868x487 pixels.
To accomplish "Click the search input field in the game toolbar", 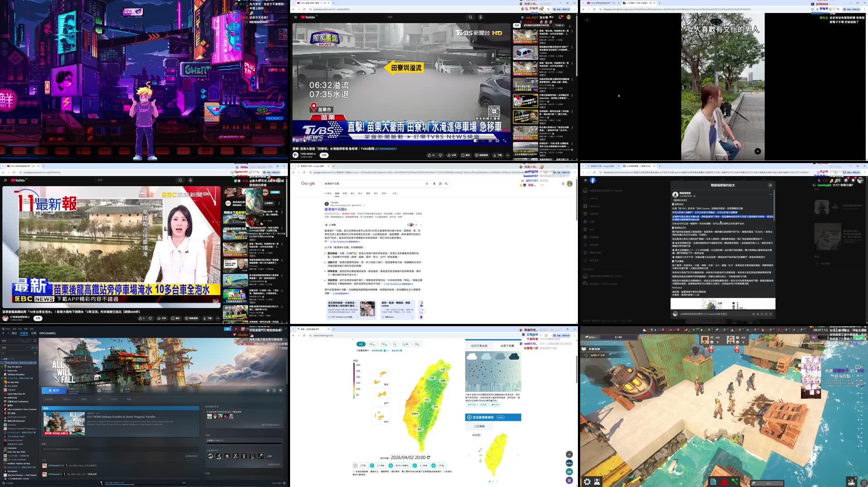I will (x=767, y=482).
